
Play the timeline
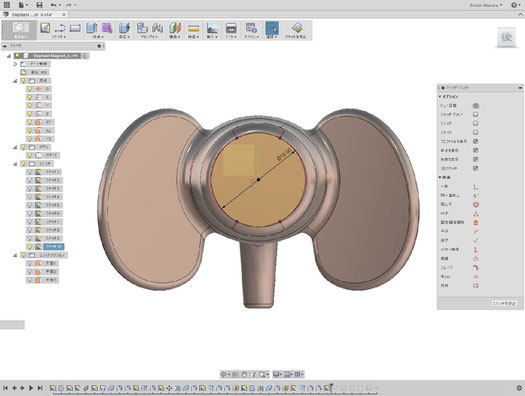pyautogui.click(x=31, y=388)
